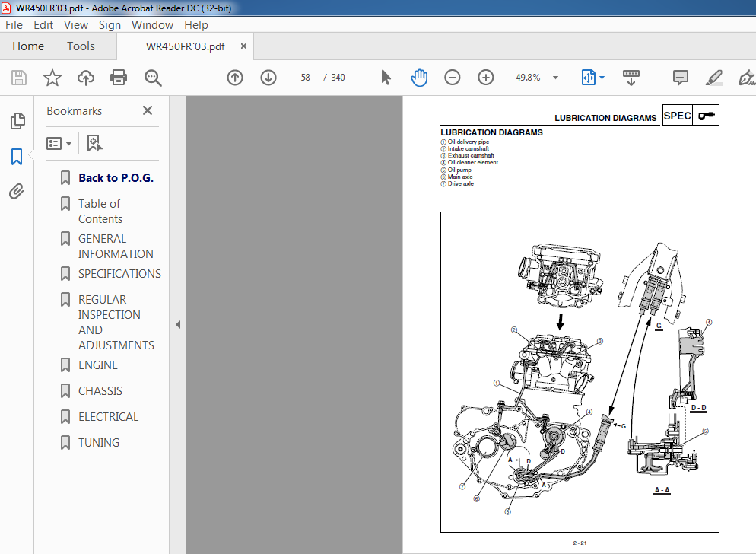Image resolution: width=756 pixels, height=554 pixels.
Task: Open the View menu
Action: click(76, 25)
